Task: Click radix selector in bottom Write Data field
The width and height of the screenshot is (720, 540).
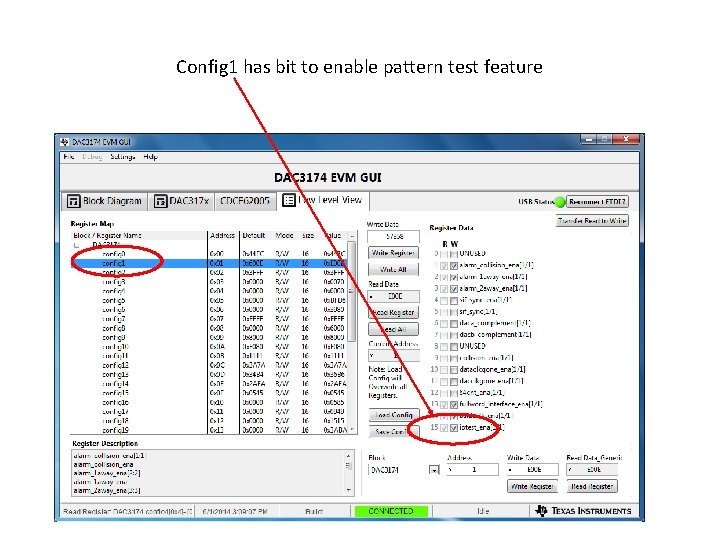Action: 510,469
